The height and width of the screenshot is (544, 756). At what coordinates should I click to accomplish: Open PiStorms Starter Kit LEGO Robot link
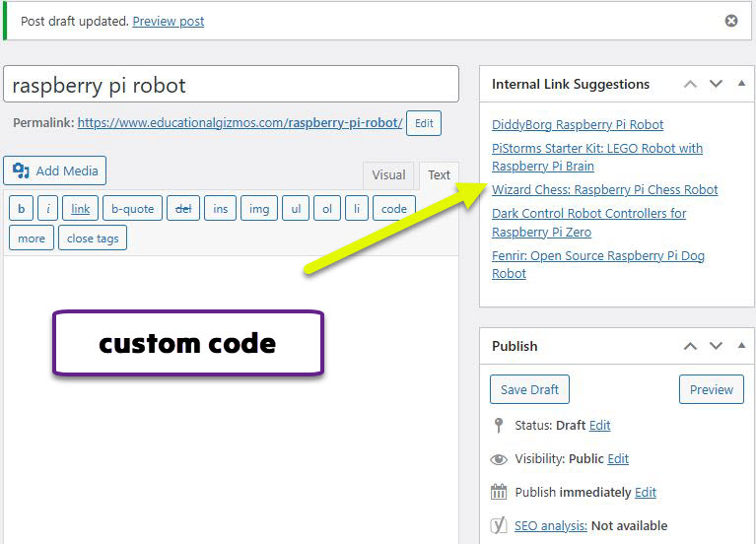(597, 157)
